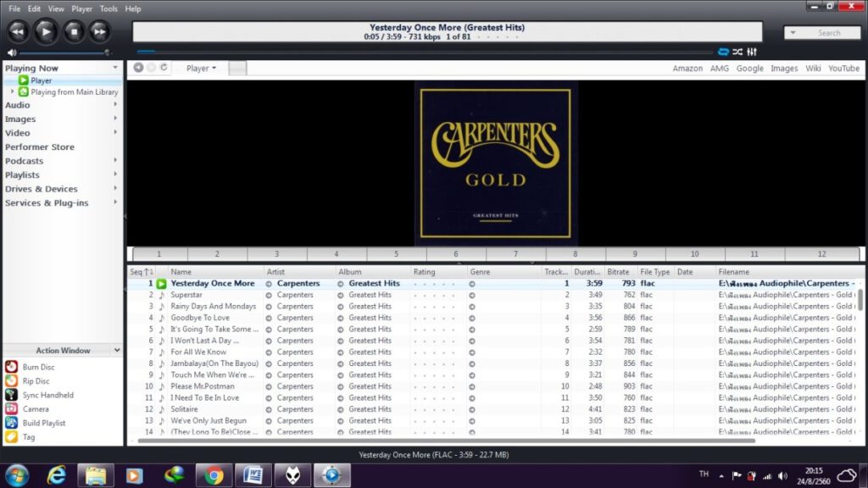The height and width of the screenshot is (488, 868).
Task: Expand the Audio section arrow
Action: (115, 104)
